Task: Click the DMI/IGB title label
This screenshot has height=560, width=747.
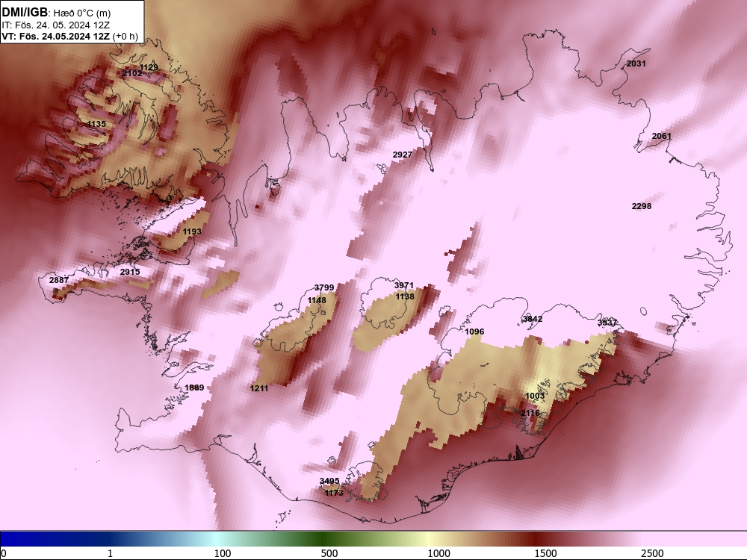Action: pos(25,13)
